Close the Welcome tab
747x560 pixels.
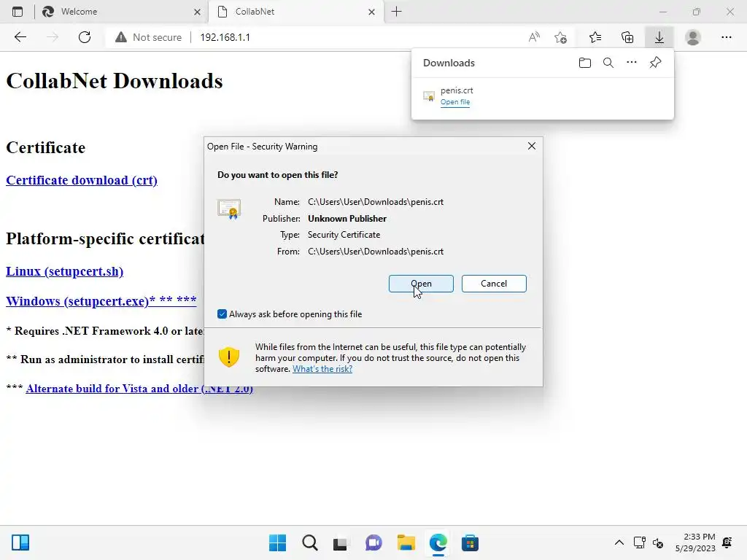click(x=197, y=12)
